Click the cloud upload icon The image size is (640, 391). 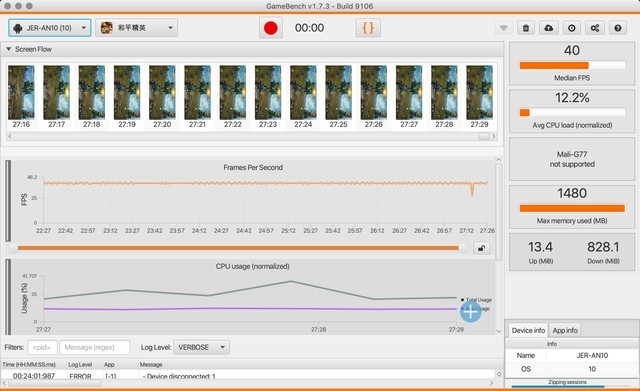tap(549, 28)
